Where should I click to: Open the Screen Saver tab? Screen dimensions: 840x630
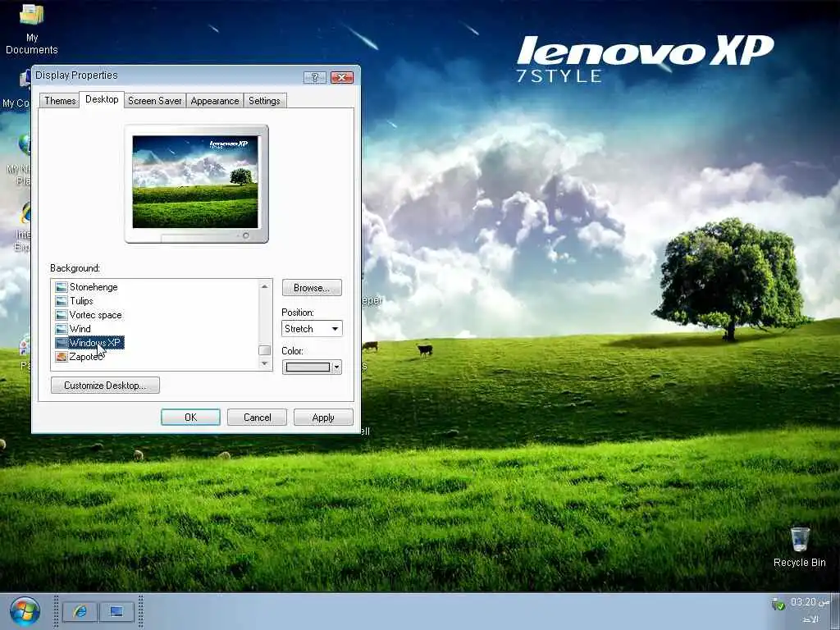tap(155, 101)
